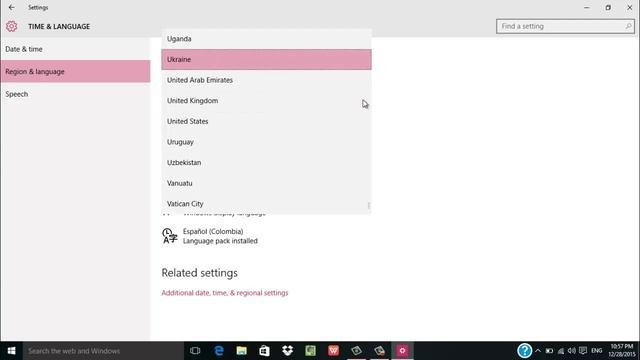This screenshot has width=640, height=360.
Task: Open the Action Center notifications icon
Action: [x=583, y=351]
